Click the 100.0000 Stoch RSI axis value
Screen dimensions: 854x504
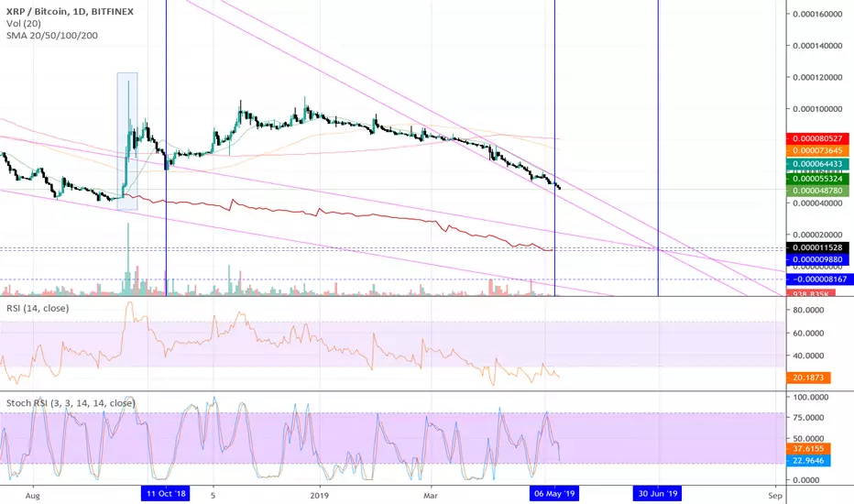coord(809,397)
